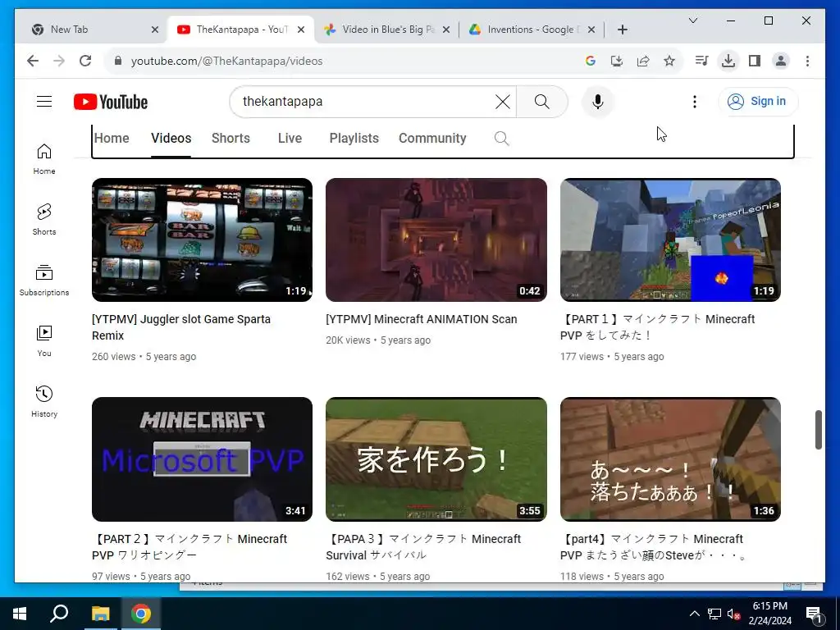Open the Chrome profile avatar icon
The image size is (840, 630).
(x=781, y=61)
